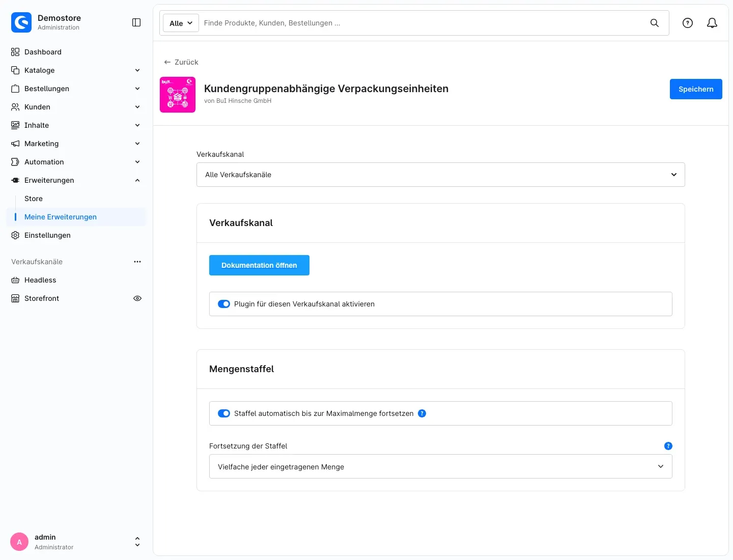
Task: Open the Vielfache jeder eingetragenen Menge dropdown
Action: tap(441, 467)
